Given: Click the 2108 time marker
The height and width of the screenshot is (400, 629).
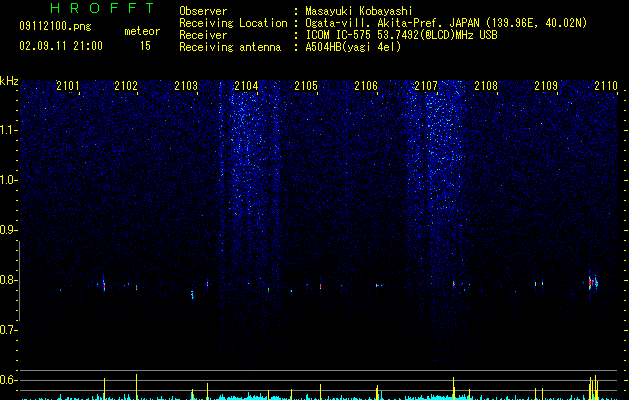Looking at the screenshot, I should [486, 86].
